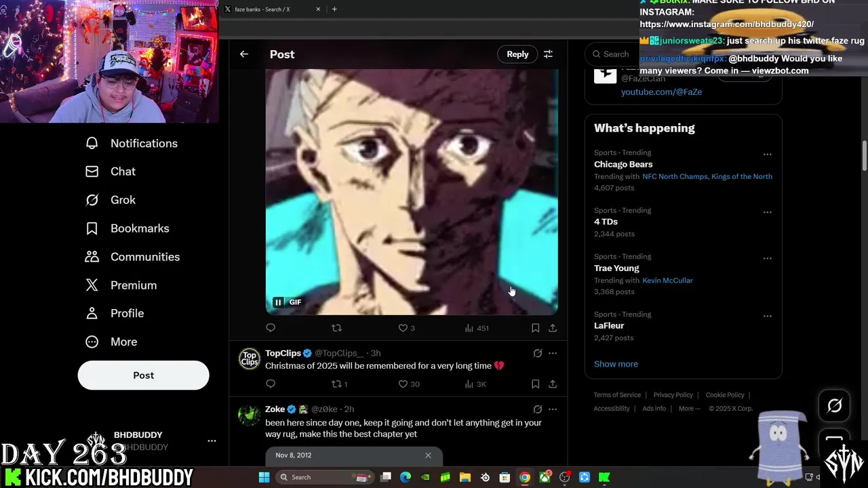Open the Zoke display name
Image resolution: width=868 pixels, height=488 pixels.
275,409
